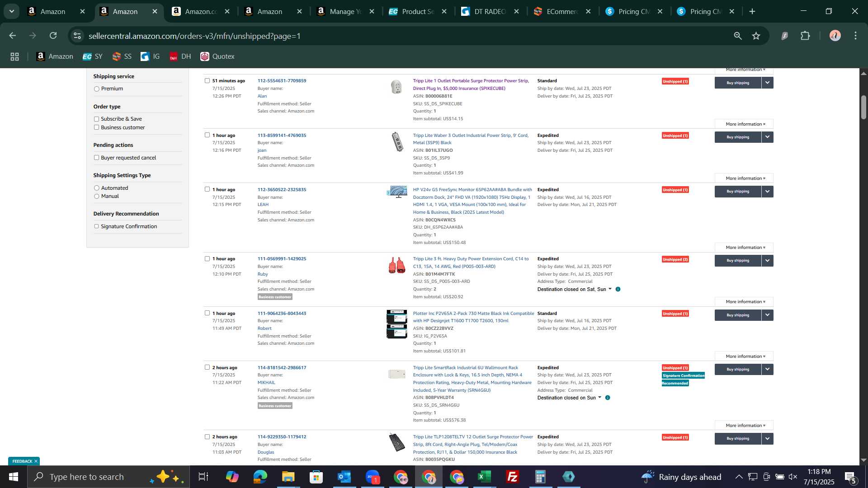Open a new browser tab
The height and width of the screenshot is (488, 868).
tap(752, 12)
